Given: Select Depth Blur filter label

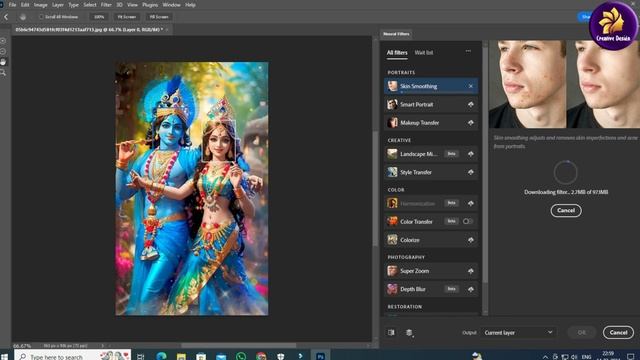Looking at the screenshot, I should tap(413, 289).
